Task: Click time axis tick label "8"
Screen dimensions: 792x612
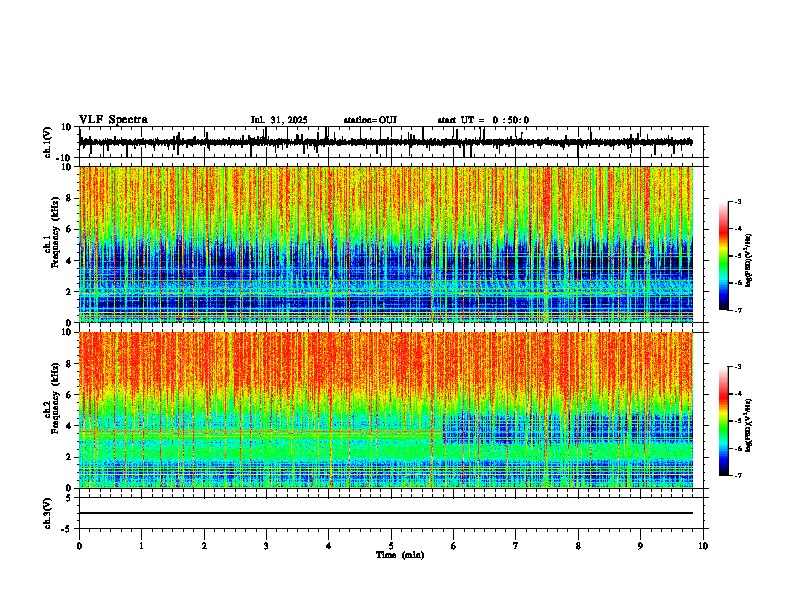Action: click(578, 546)
